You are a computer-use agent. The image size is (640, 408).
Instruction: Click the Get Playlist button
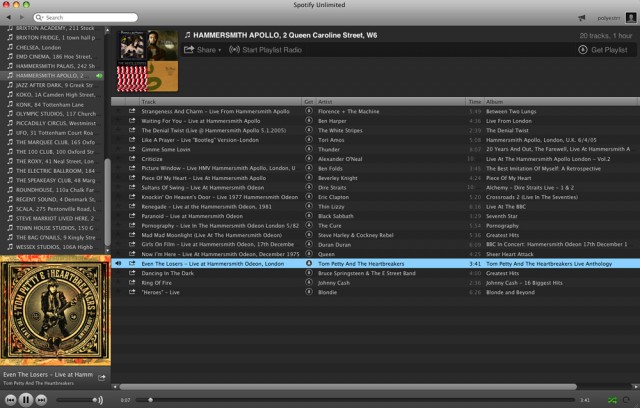(x=603, y=50)
